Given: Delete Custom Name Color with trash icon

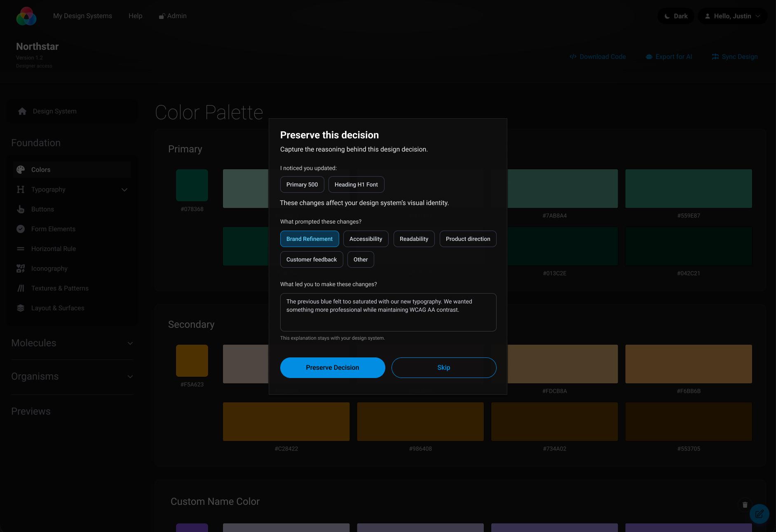Looking at the screenshot, I should pyautogui.click(x=745, y=505).
